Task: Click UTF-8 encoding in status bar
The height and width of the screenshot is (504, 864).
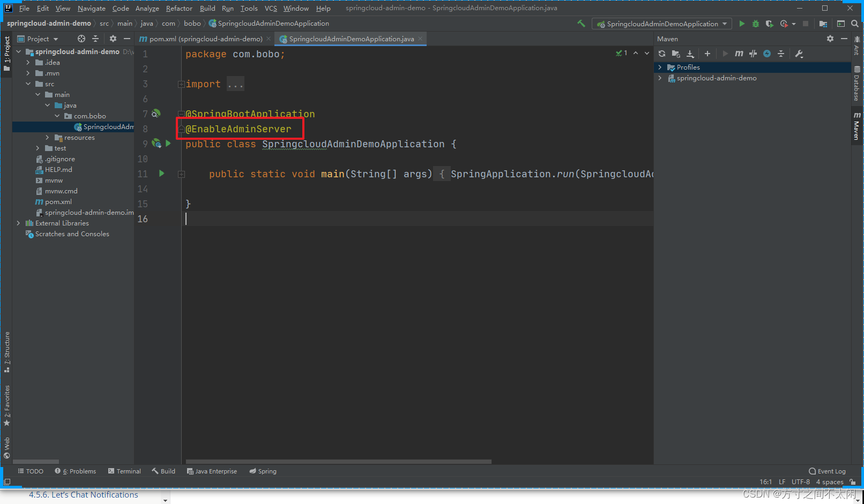Action: point(801,482)
